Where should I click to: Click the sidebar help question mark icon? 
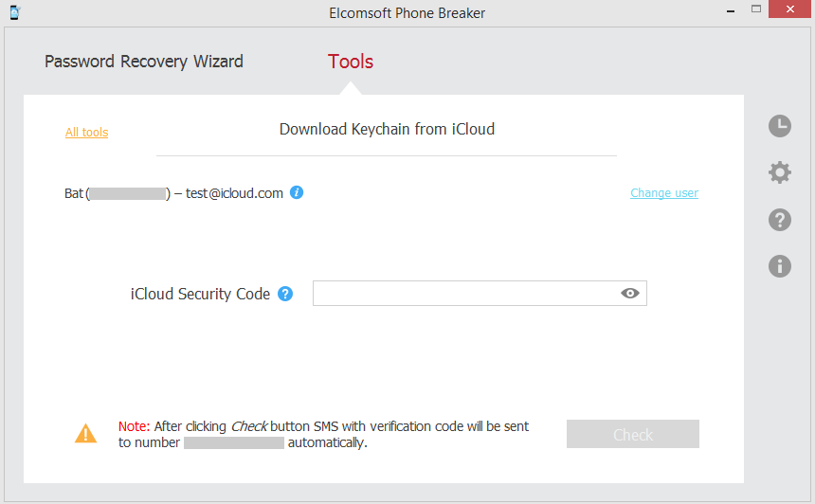pos(779,220)
